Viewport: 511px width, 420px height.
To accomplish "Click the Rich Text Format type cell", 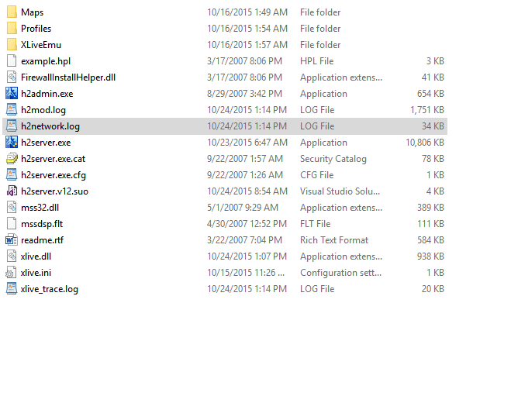I will (334, 240).
